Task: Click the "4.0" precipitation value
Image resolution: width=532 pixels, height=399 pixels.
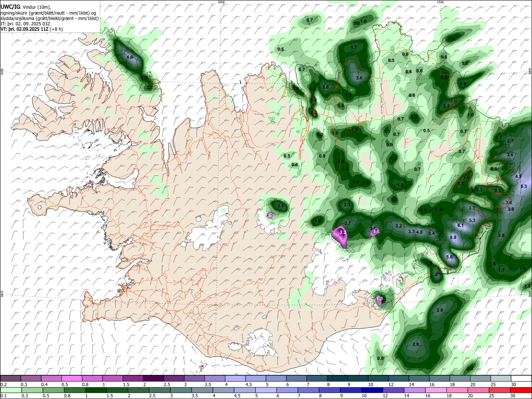Action: click(419, 232)
